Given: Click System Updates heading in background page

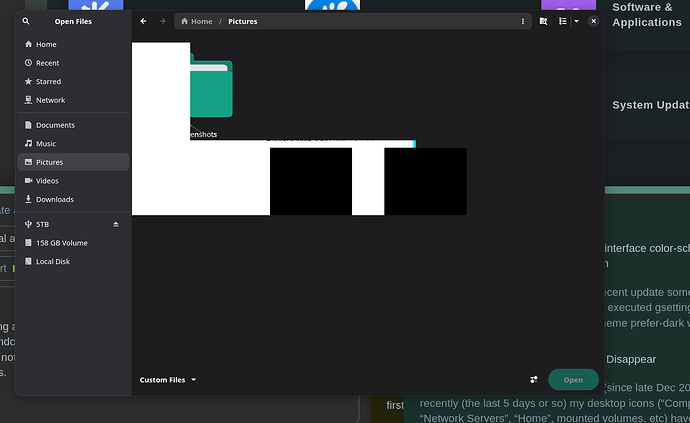Looking at the screenshot, I should pyautogui.click(x=651, y=105).
